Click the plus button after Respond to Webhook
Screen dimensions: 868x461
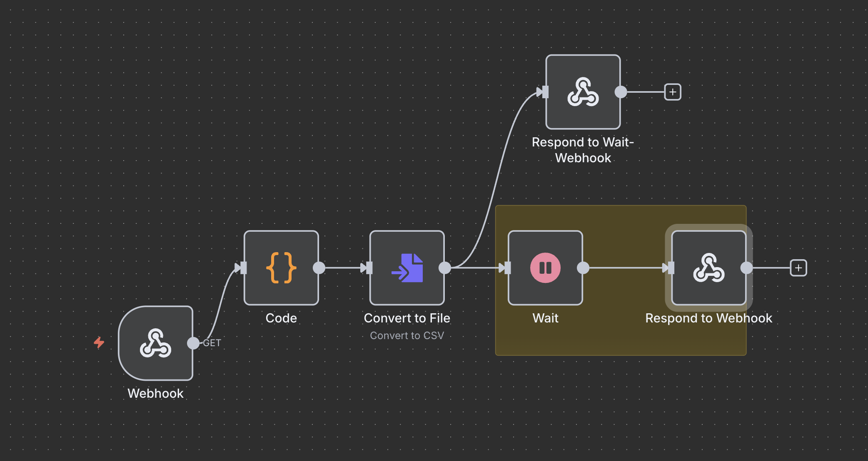(x=798, y=268)
